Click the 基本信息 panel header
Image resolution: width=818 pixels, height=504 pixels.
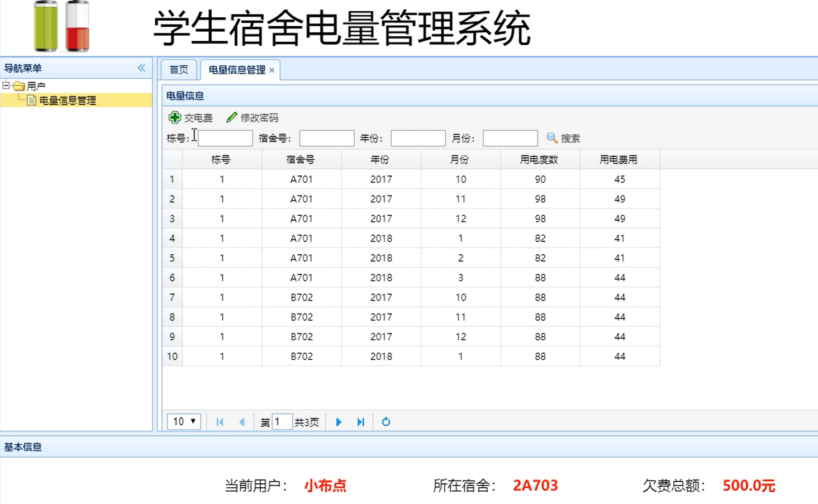(409, 447)
